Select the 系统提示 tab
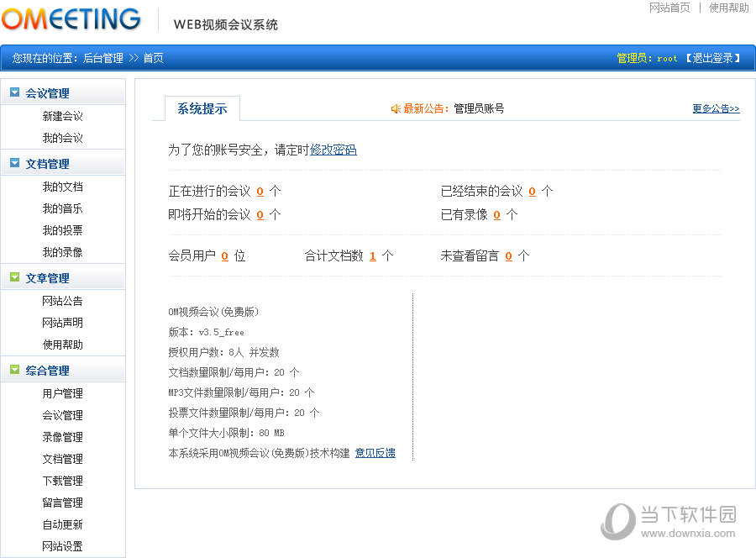The height and width of the screenshot is (558, 756). [x=202, y=108]
